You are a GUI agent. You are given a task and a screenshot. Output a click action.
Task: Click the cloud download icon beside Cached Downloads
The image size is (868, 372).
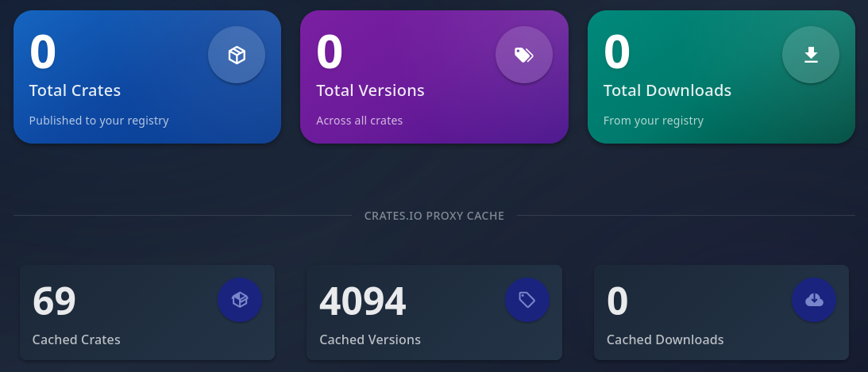point(814,300)
